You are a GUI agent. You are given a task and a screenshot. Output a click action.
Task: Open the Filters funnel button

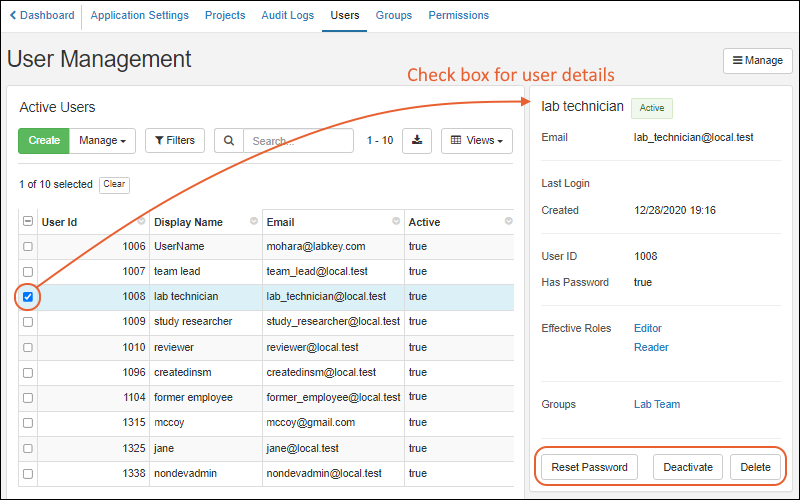pos(175,141)
